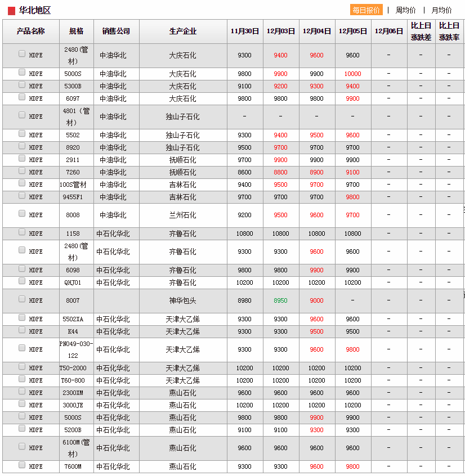
Task: Click the 华北地区 section title
Action: click(35, 10)
